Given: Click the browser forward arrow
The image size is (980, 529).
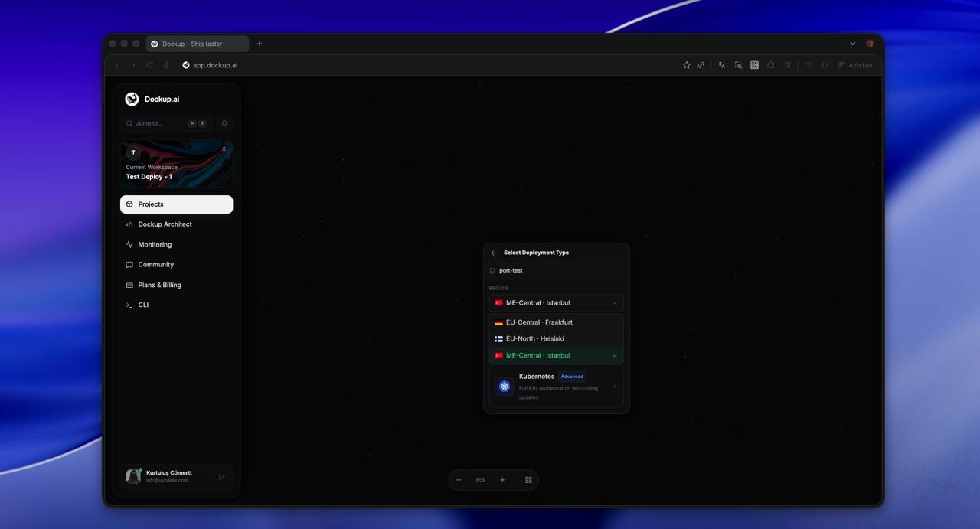Looking at the screenshot, I should pos(133,65).
